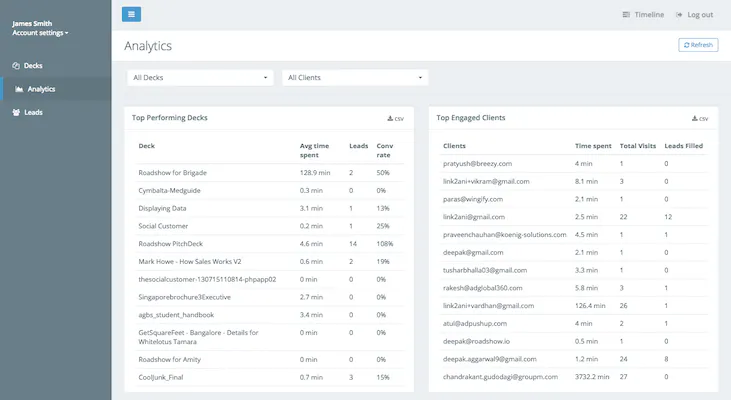Image resolution: width=731 pixels, height=400 pixels.
Task: Click the Log out link
Action: click(700, 15)
